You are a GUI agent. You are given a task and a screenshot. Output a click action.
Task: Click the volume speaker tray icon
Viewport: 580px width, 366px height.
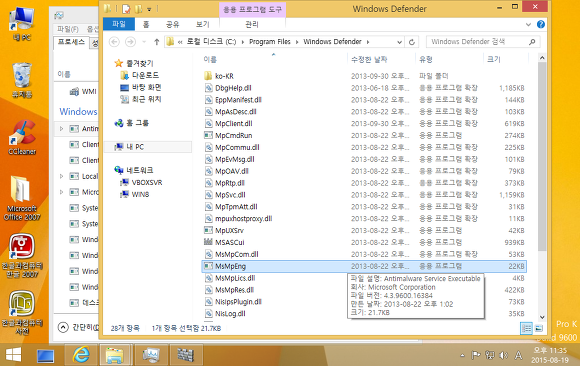point(503,355)
